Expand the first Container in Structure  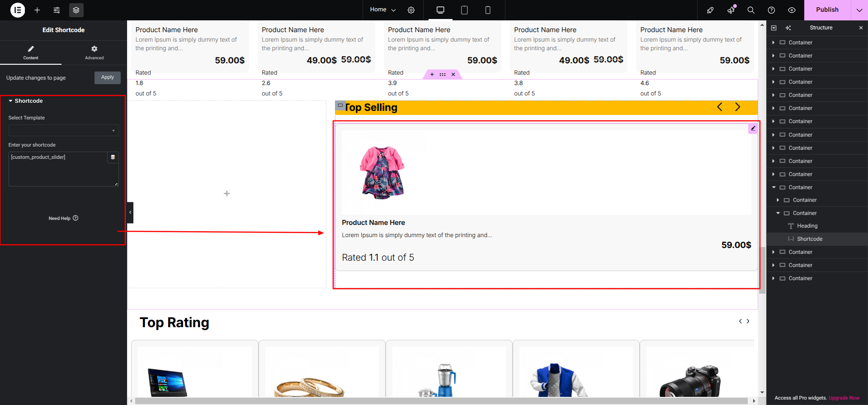pos(774,43)
